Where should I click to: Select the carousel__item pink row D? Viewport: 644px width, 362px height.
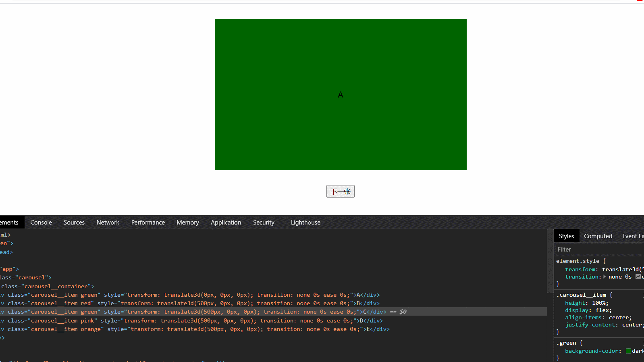pos(273,321)
